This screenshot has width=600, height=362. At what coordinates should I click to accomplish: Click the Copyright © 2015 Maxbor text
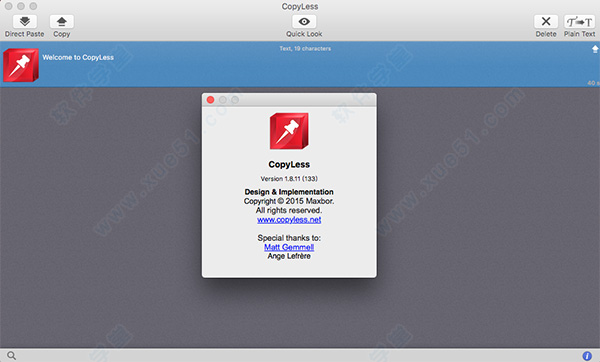click(x=289, y=201)
